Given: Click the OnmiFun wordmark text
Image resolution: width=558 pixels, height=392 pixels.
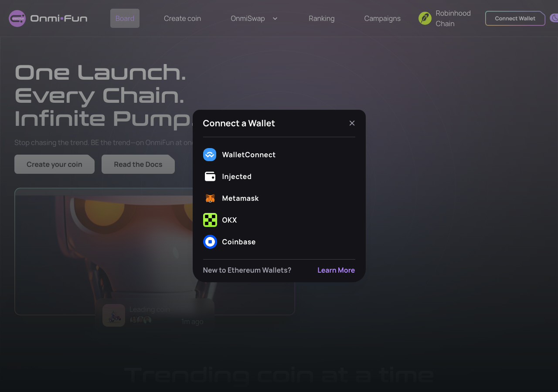Looking at the screenshot, I should [59, 18].
